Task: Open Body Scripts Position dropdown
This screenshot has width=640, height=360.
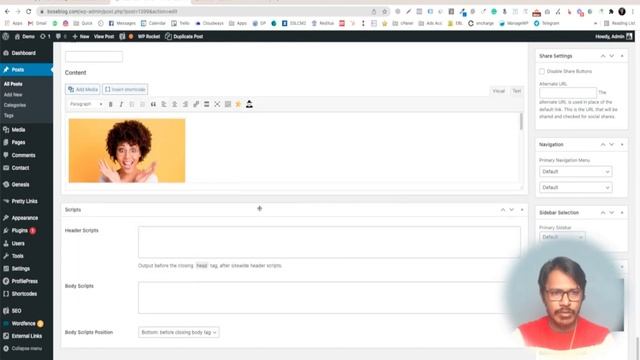Action: pos(179,332)
